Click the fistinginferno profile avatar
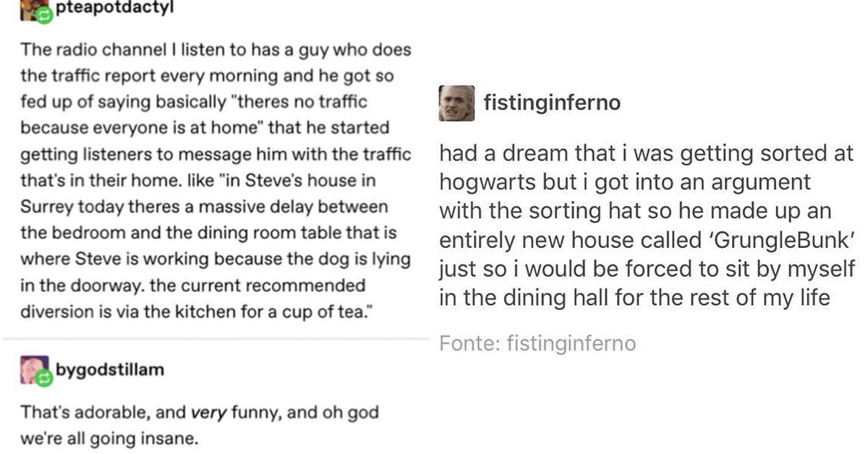Viewport: 868px width, 454px height. point(457,103)
